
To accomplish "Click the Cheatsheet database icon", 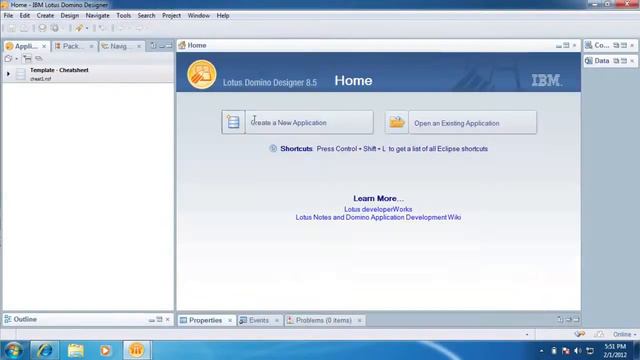I will [x=21, y=74].
